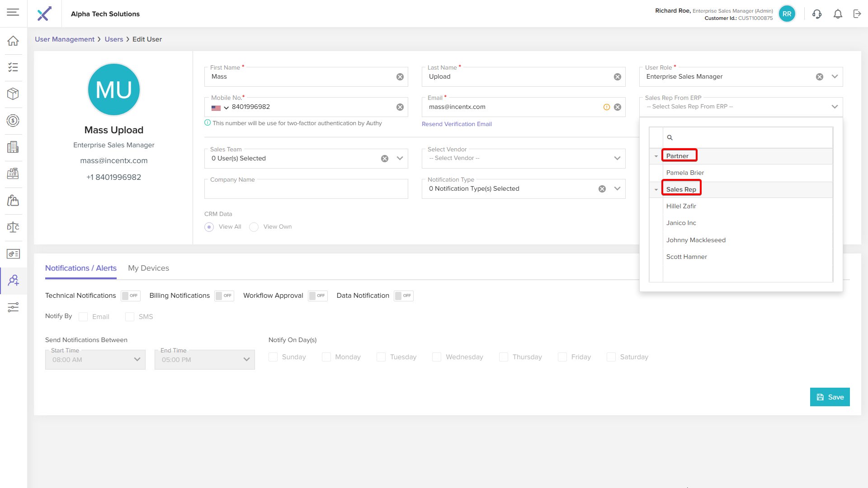This screenshot has height=488, width=868.
Task: Switch to My Devices tab
Action: coord(148,268)
